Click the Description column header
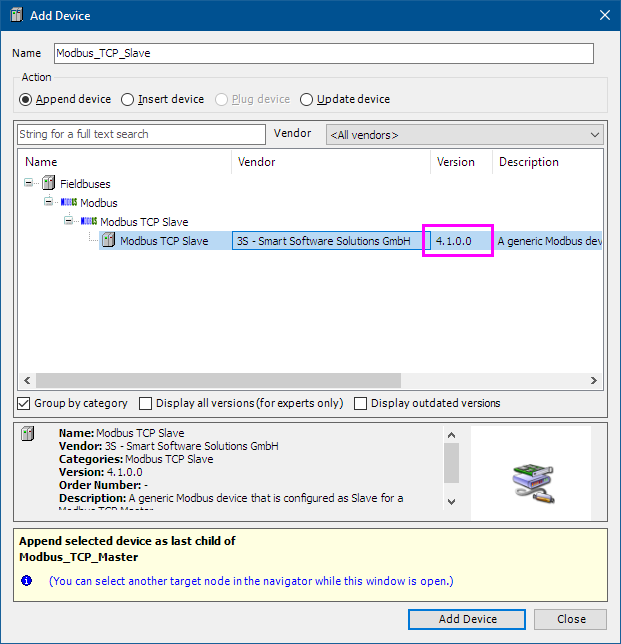 click(529, 162)
